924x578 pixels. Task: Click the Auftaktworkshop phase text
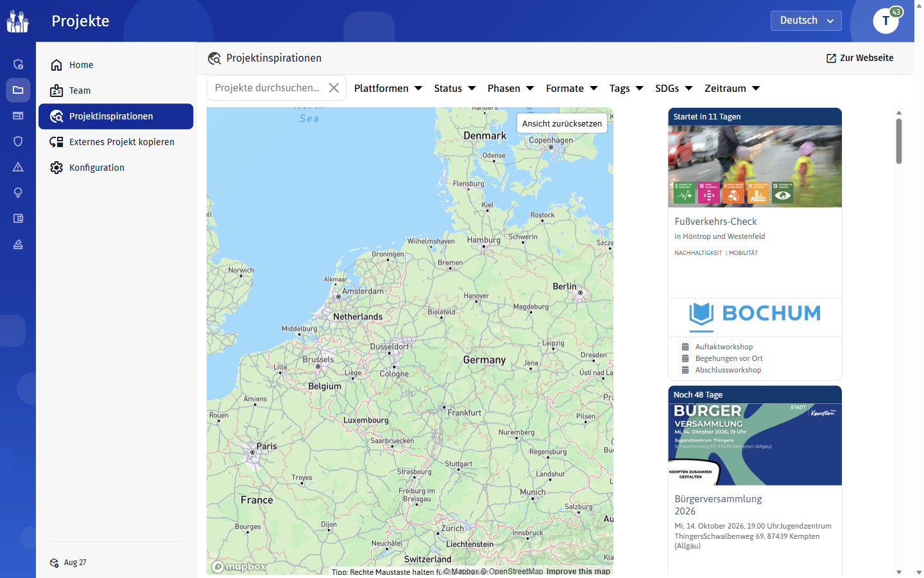(x=724, y=347)
